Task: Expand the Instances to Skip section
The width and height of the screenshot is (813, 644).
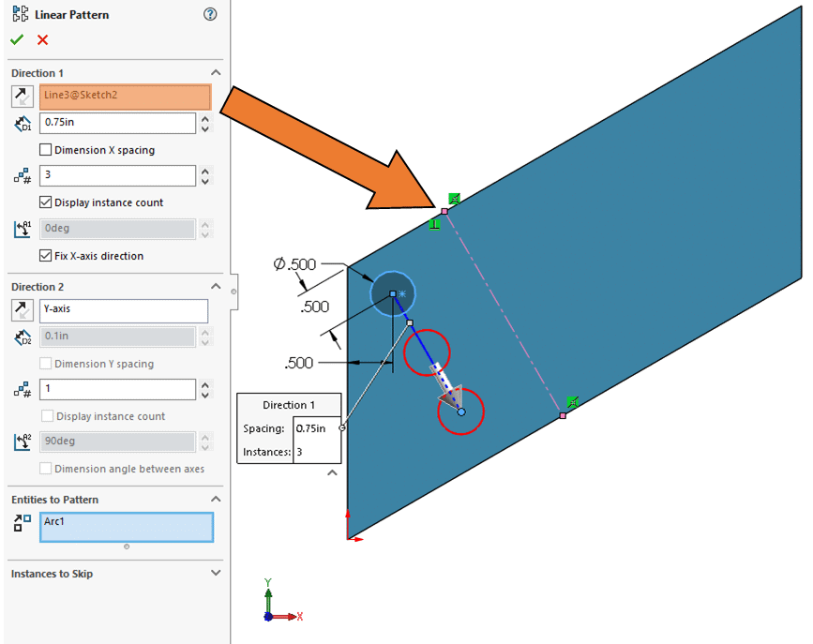Action: 217,573
